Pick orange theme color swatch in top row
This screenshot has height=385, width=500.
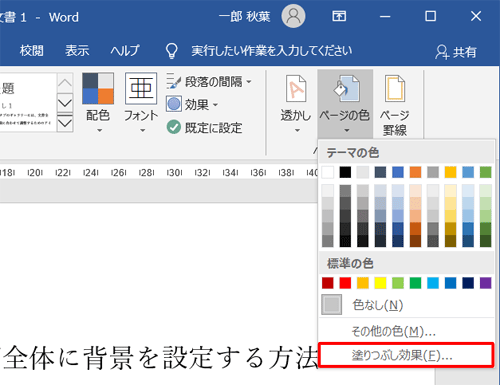(x=415, y=172)
